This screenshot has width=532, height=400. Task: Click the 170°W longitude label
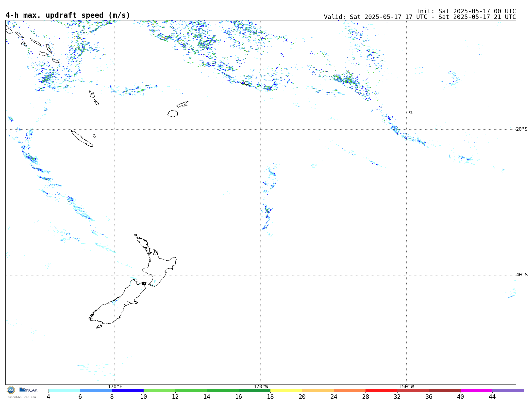tap(261, 386)
